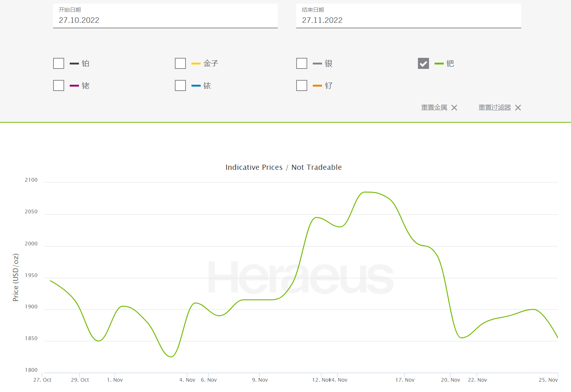
Task: Open the 开始日期 start date field
Action: 165,16
